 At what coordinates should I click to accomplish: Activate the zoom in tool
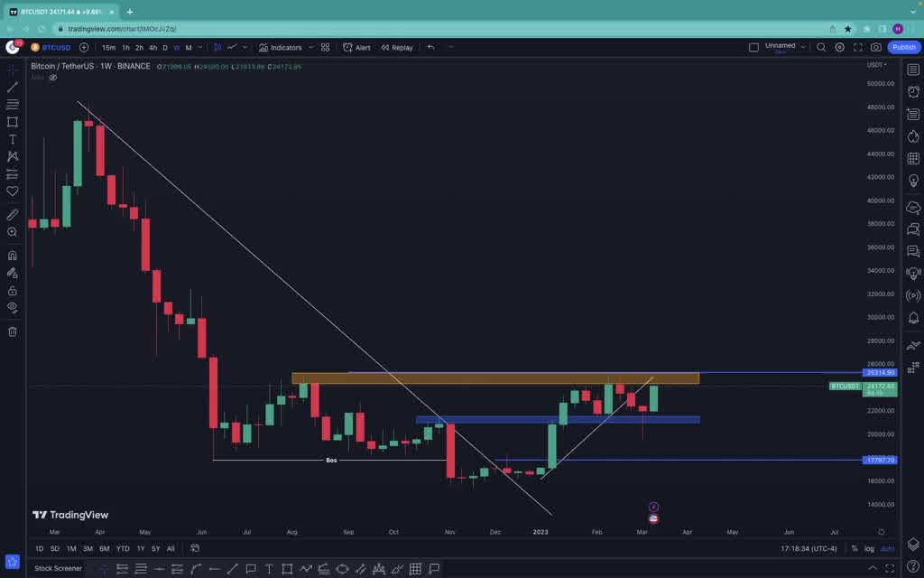click(x=13, y=233)
